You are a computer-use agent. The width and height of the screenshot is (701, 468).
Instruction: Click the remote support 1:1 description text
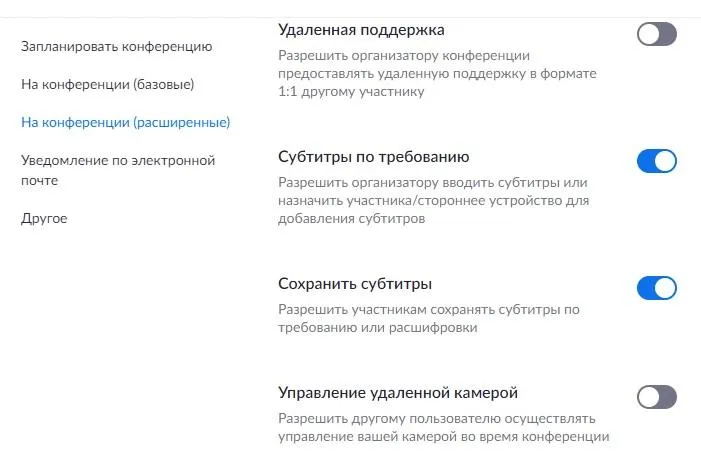point(425,74)
